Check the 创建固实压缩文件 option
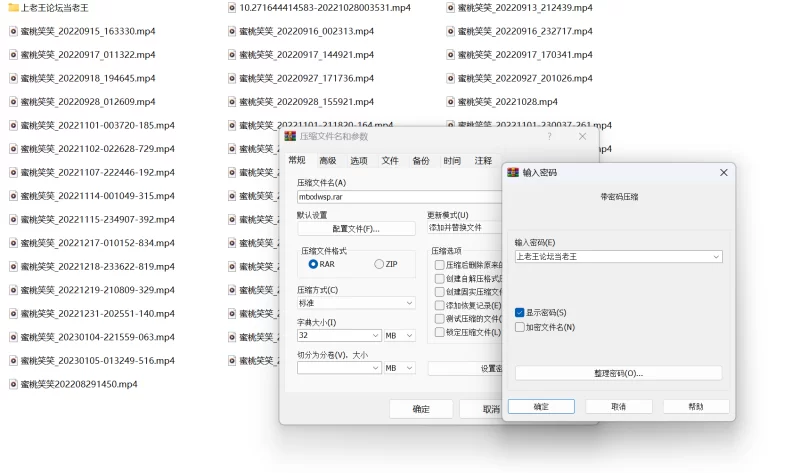This screenshot has width=800, height=473. click(439, 292)
